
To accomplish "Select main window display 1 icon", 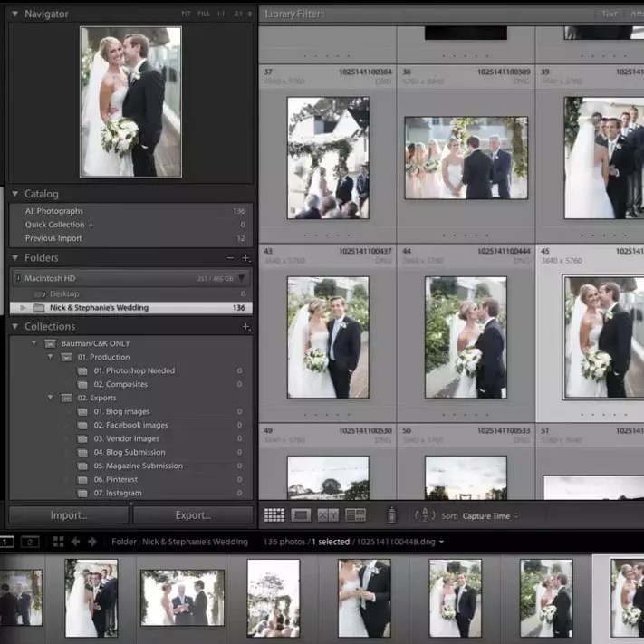I will point(6,543).
